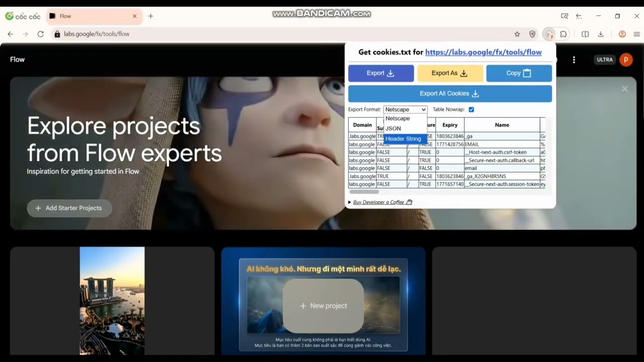Open the Export Format dropdown
Image resolution: width=644 pixels, height=362 pixels.
[x=405, y=110]
